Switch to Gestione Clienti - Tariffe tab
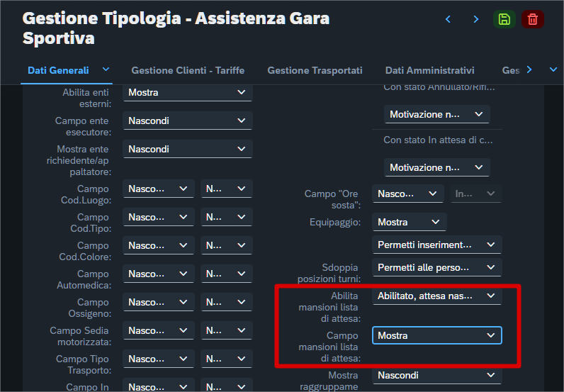The height and width of the screenshot is (392, 564). [x=188, y=70]
